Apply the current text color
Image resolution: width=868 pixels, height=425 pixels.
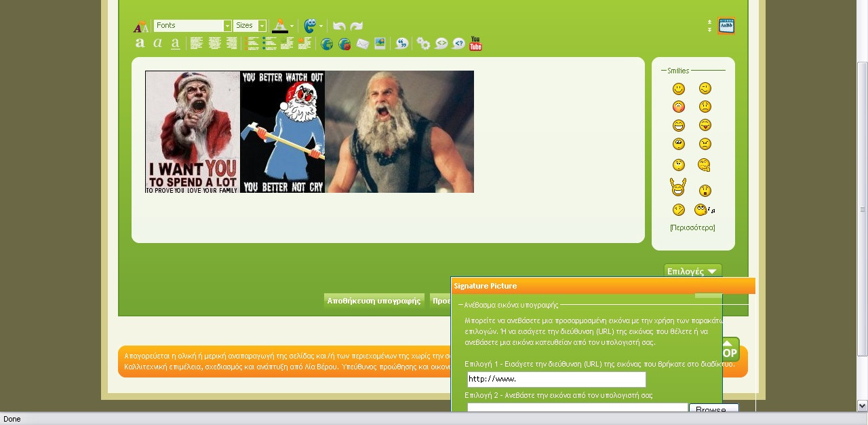tap(279, 26)
